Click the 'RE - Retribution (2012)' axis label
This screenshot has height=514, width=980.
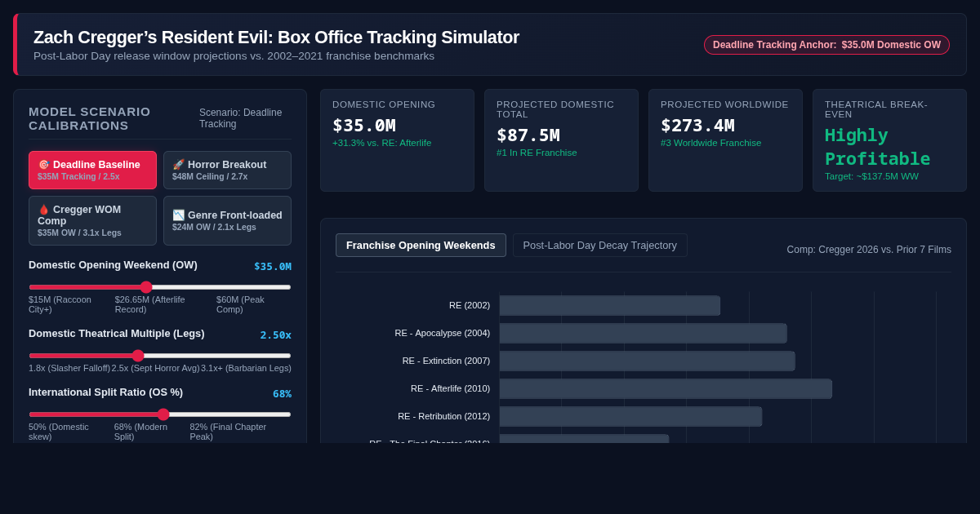443,416
